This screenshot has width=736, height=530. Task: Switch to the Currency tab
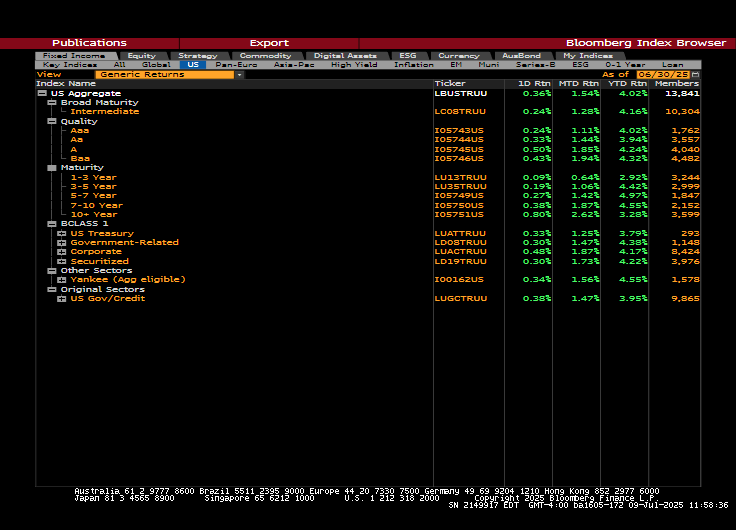[459, 56]
